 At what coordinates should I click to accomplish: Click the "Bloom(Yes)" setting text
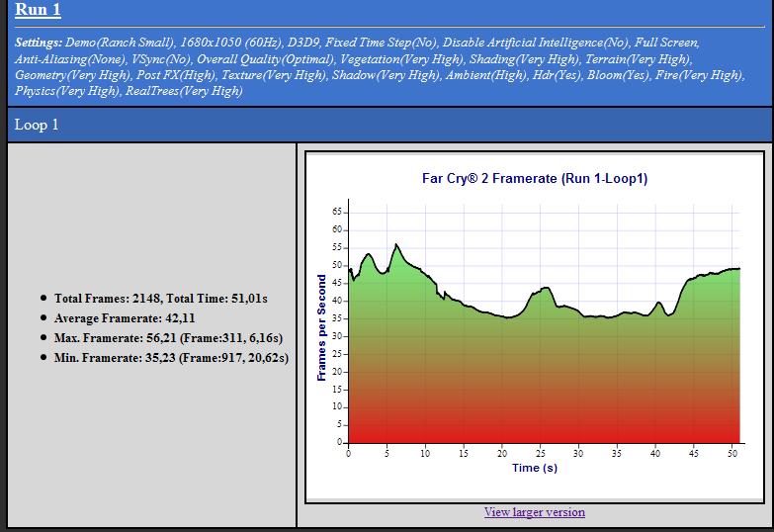tap(618, 75)
